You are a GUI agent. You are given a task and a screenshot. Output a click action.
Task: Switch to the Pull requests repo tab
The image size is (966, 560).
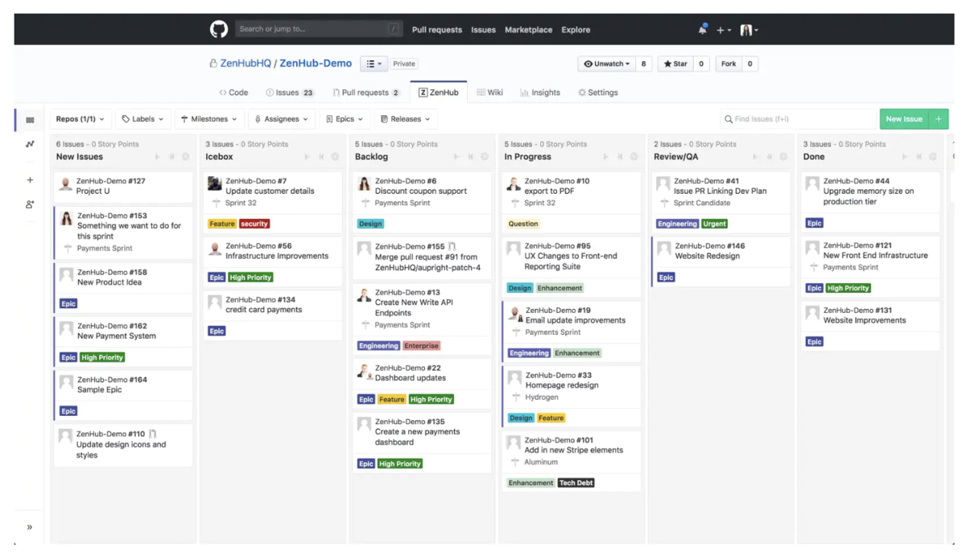366,93
